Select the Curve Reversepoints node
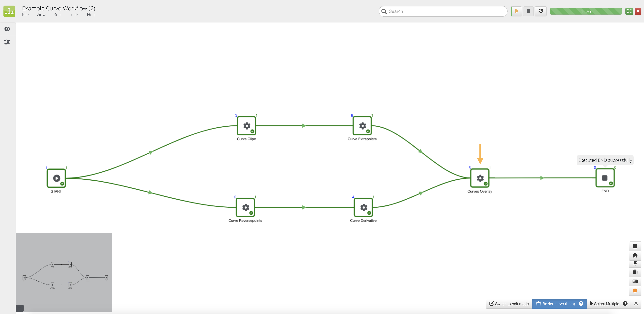 pos(246,207)
